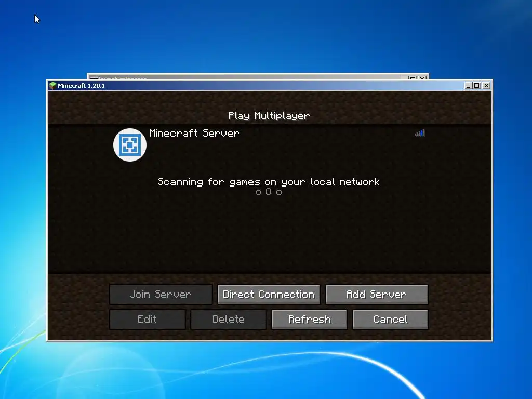532x399 pixels.
Task: Click the Minecraft grass block title icon
Action: 52,86
